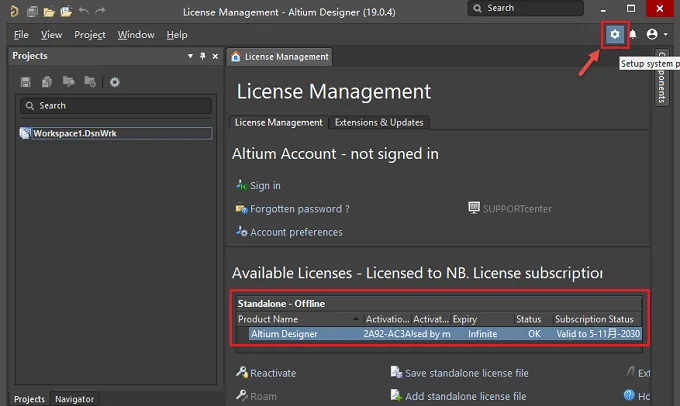The height and width of the screenshot is (406, 680).
Task: Click the Add standalone license file icon
Action: click(396, 395)
